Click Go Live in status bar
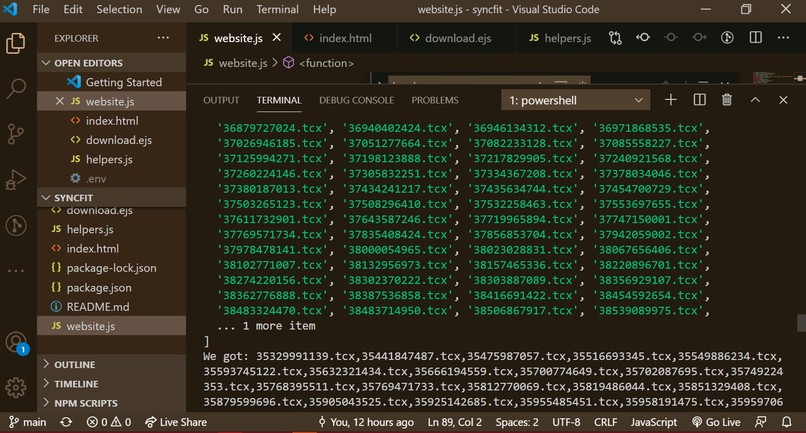Screen dimensions: 806x433 [x=716, y=422]
